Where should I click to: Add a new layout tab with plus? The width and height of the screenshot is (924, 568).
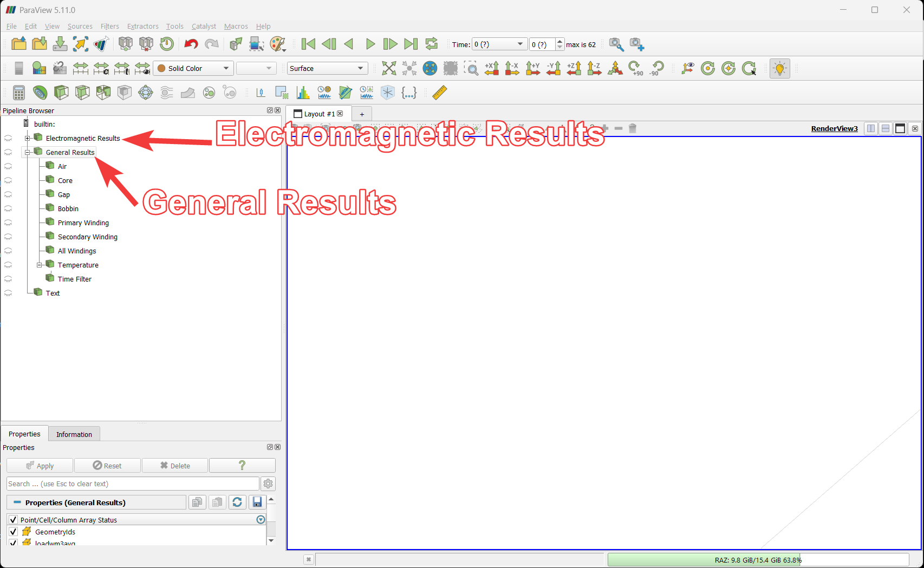point(362,114)
